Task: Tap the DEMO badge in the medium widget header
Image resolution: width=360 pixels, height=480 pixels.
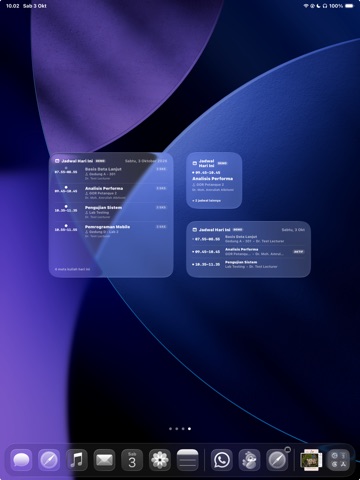Action: click(238, 230)
